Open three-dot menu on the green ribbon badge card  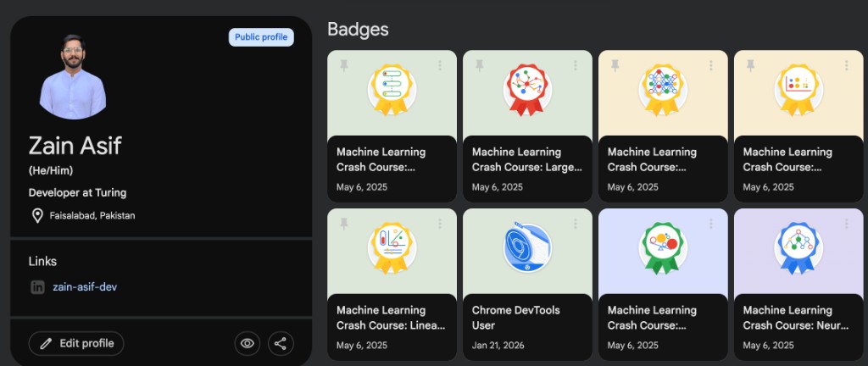coord(711,224)
